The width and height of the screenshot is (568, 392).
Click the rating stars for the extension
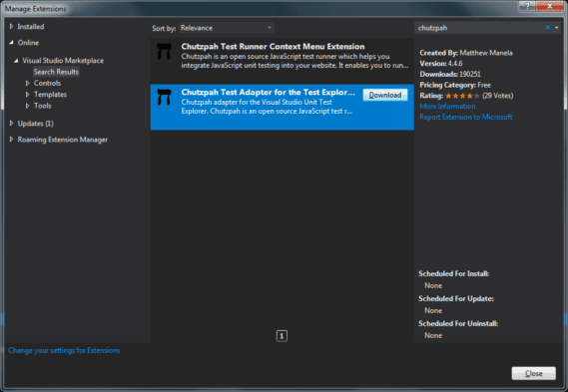[462, 96]
